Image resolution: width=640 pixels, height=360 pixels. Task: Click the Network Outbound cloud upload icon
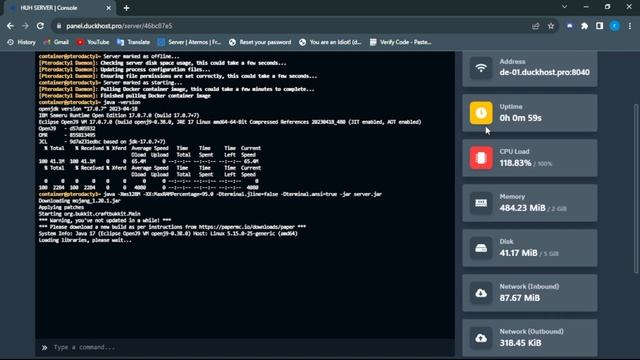[x=481, y=338]
